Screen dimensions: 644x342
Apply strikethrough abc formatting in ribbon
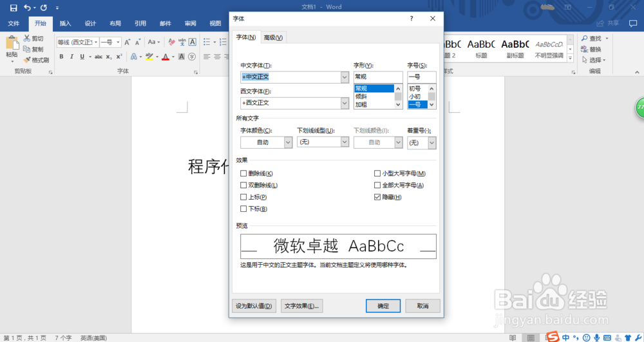(99, 57)
